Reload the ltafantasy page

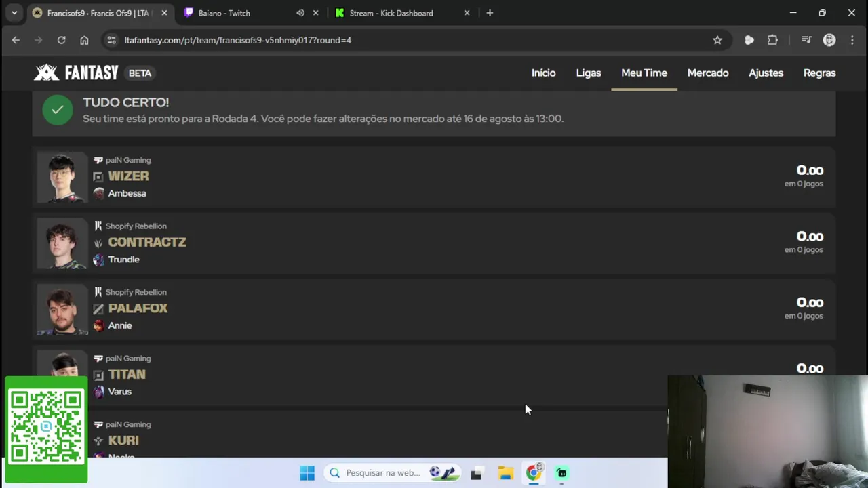click(x=61, y=40)
